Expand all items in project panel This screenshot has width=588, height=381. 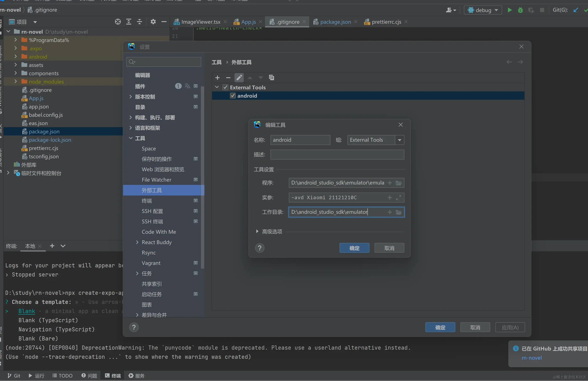tap(129, 22)
